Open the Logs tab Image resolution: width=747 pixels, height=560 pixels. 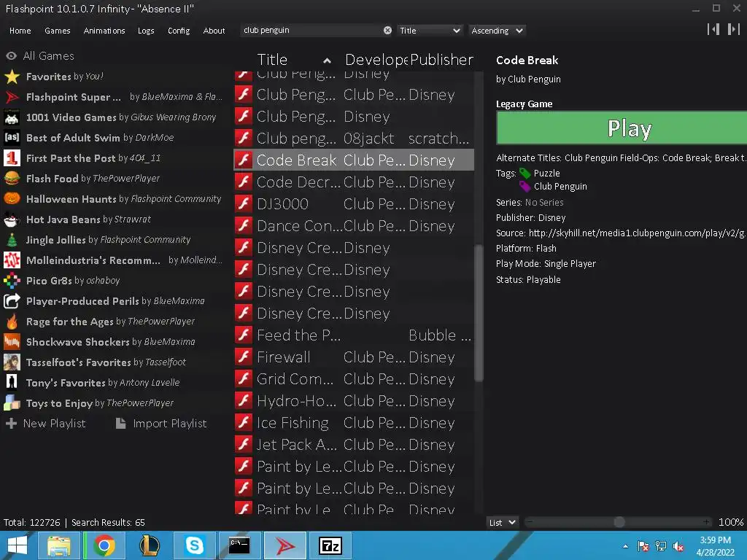pos(146,31)
